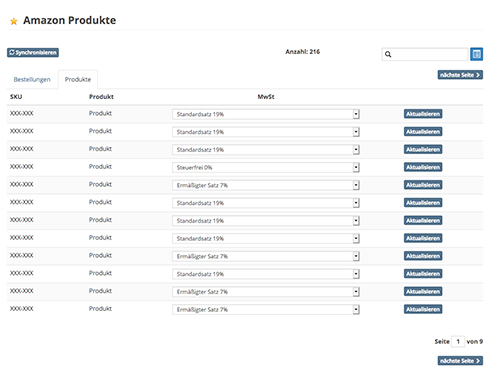
Task: Focus the product search input field
Action: [425, 54]
